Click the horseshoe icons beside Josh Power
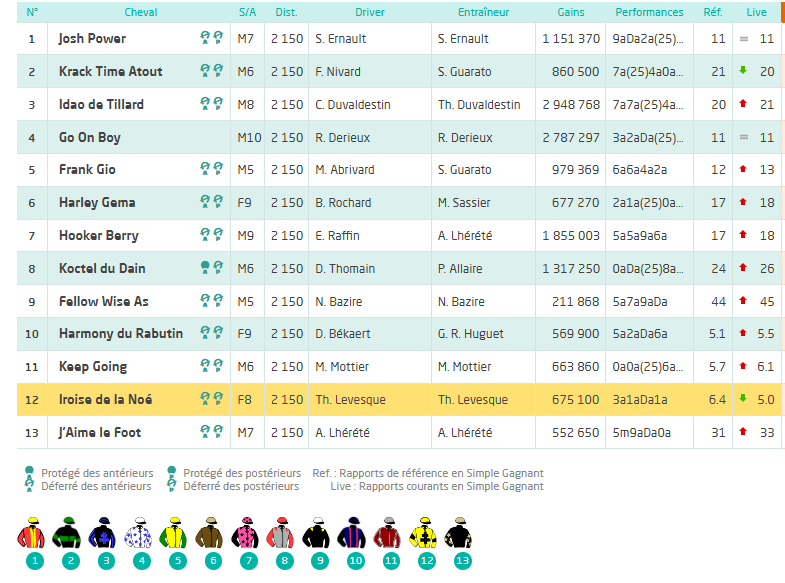The height and width of the screenshot is (583, 785). click(211, 38)
